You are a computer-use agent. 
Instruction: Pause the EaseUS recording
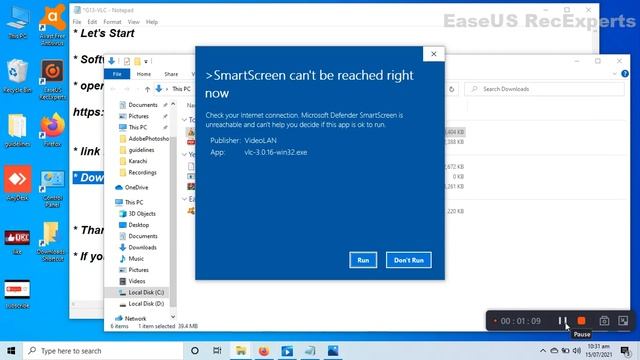pyautogui.click(x=562, y=321)
